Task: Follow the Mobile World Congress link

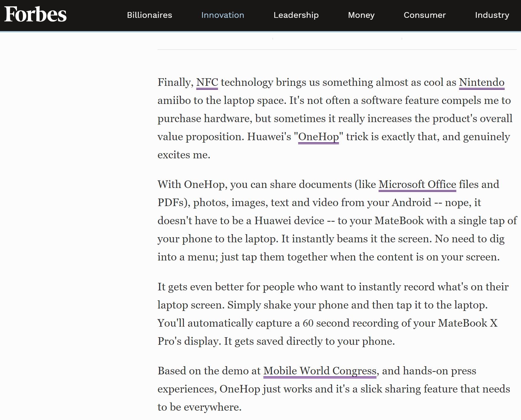Action: click(320, 371)
